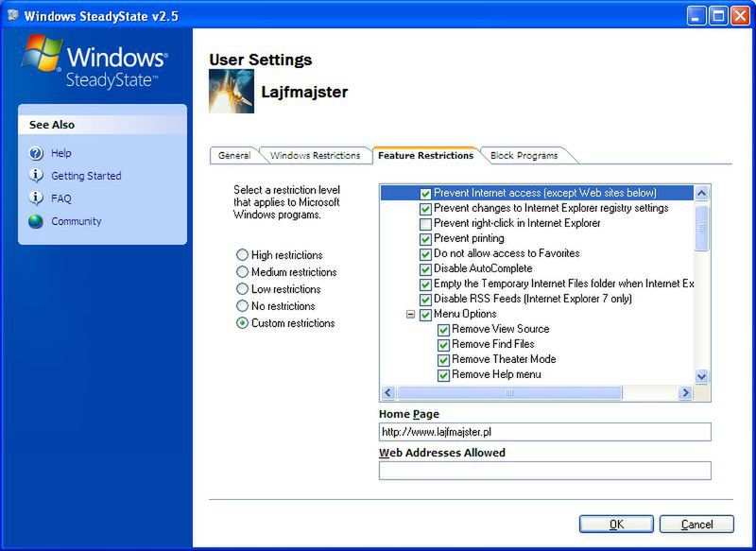The height and width of the screenshot is (551, 756).
Task: Uncheck Prevent Internet access checkbox
Action: click(x=425, y=194)
